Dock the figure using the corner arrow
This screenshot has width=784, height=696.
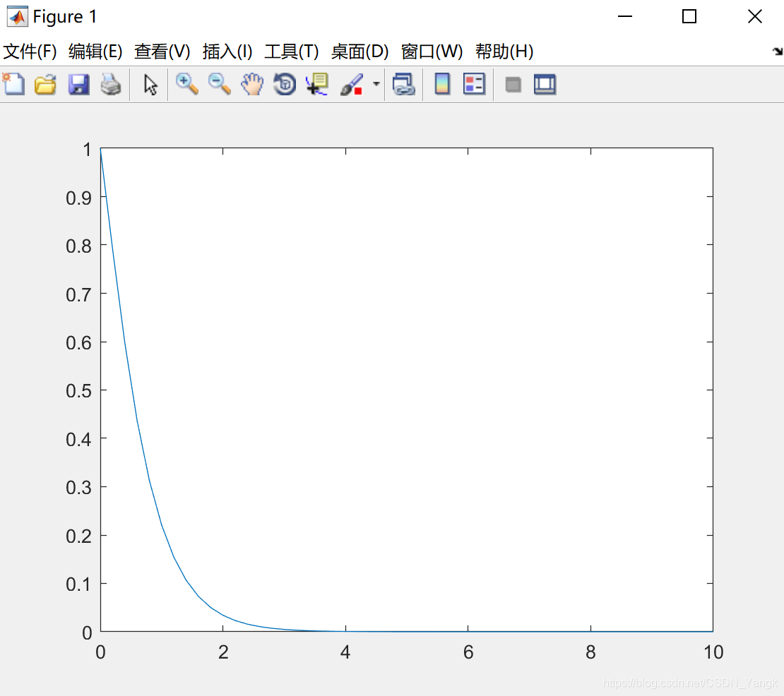tap(778, 52)
